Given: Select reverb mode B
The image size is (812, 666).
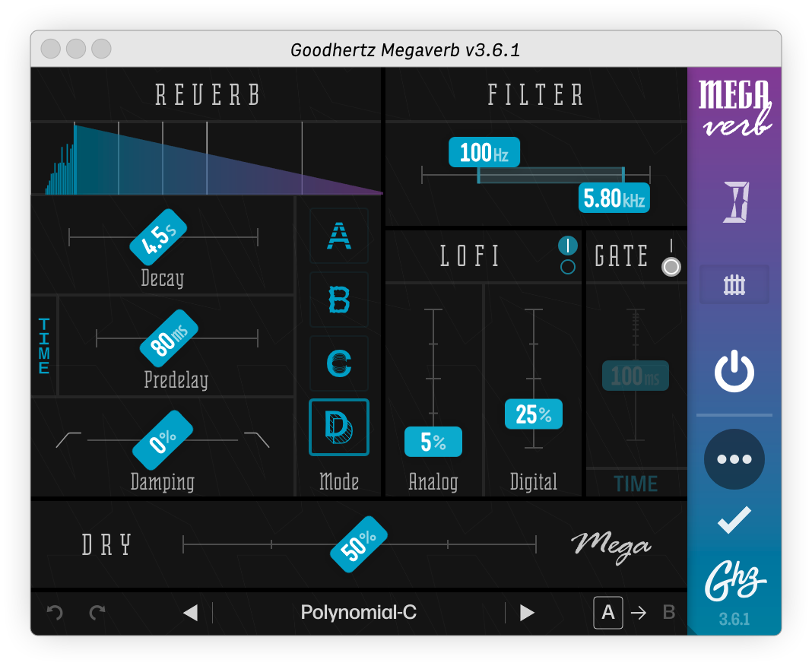Looking at the screenshot, I should pyautogui.click(x=338, y=300).
